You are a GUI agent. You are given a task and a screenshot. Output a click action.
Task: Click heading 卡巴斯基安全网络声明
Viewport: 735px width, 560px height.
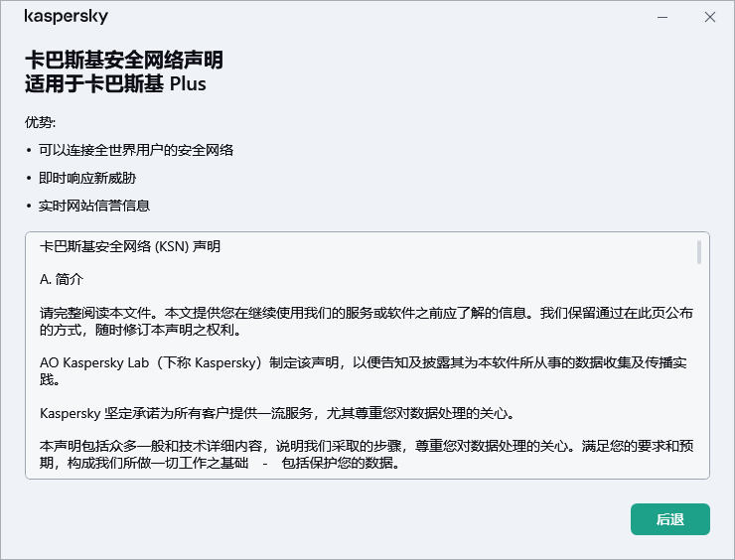(124, 60)
